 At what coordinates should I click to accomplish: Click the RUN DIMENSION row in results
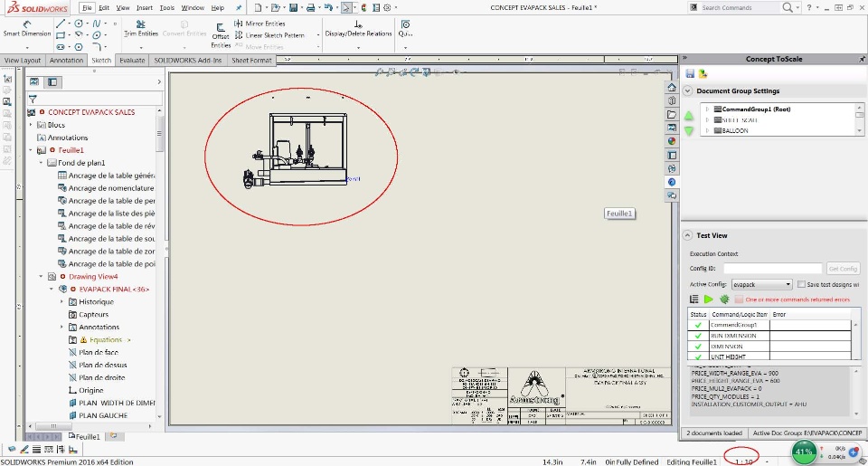click(769, 336)
